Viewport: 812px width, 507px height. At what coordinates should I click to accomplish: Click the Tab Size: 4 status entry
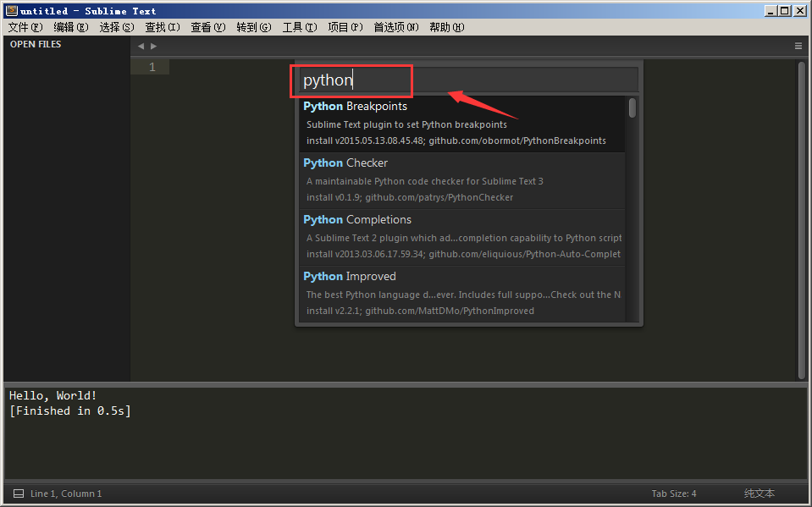click(x=674, y=493)
